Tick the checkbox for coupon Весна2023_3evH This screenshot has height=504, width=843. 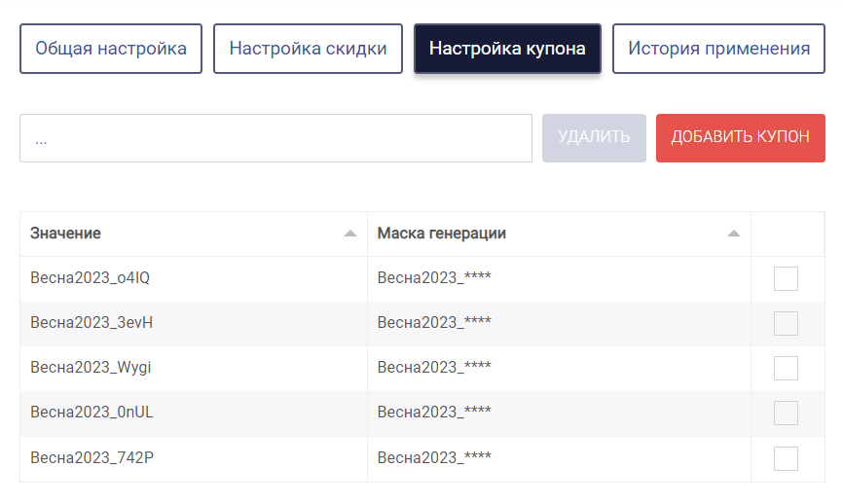(x=786, y=323)
